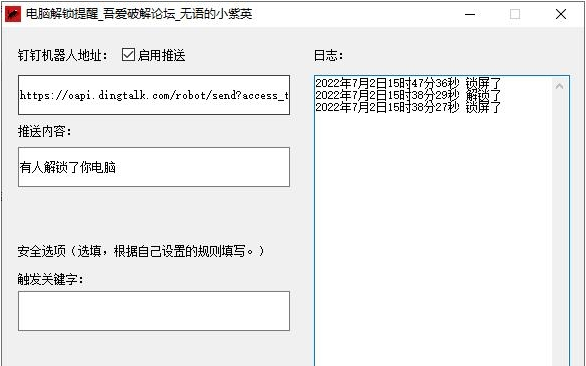Click the empty 触发关键字 input field
This screenshot has width=586, height=366.
(154, 311)
